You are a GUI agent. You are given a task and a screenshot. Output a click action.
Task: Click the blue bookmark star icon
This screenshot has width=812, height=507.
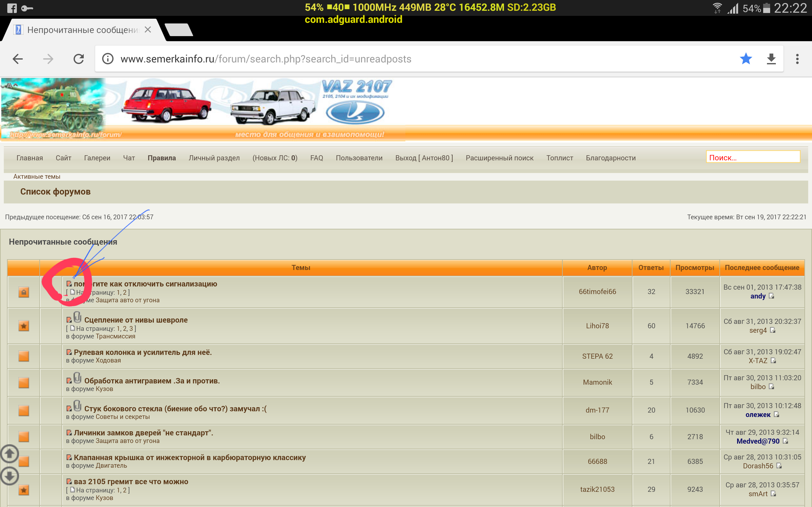[x=746, y=59]
